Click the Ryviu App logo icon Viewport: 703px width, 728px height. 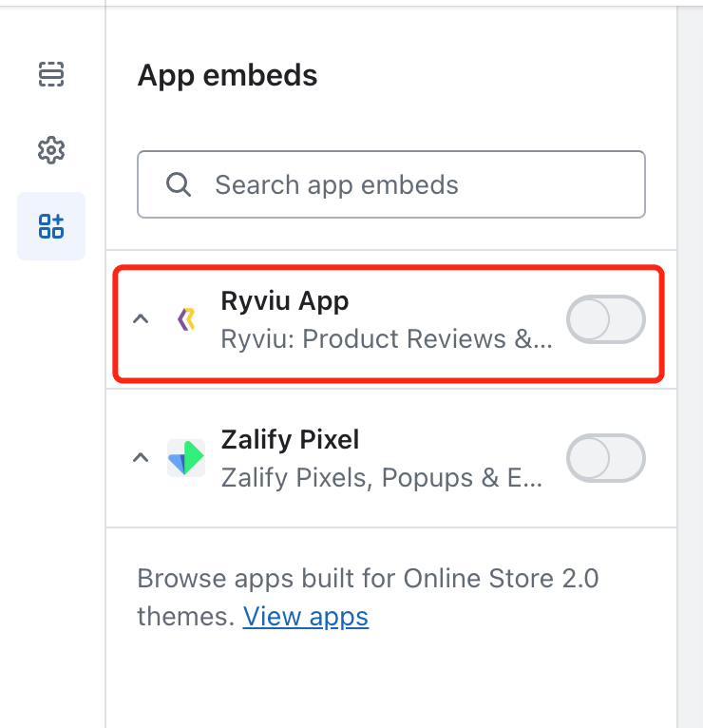tap(187, 320)
